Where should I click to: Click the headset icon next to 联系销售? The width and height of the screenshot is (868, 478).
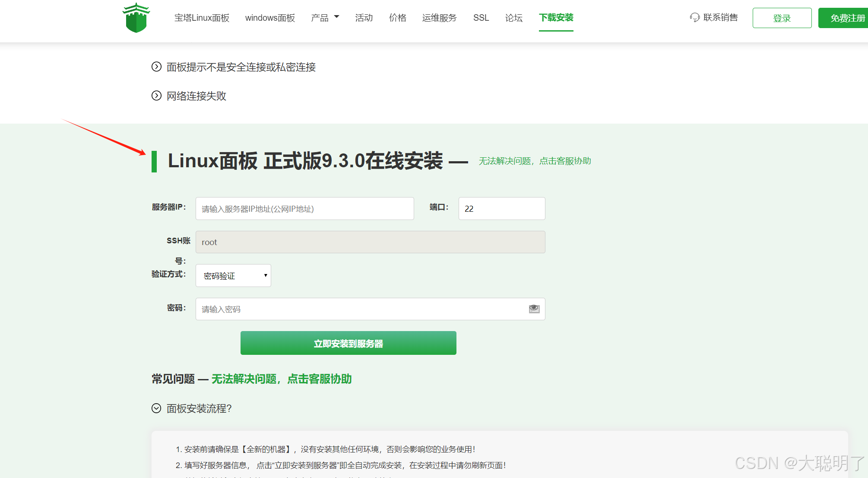pyautogui.click(x=694, y=18)
